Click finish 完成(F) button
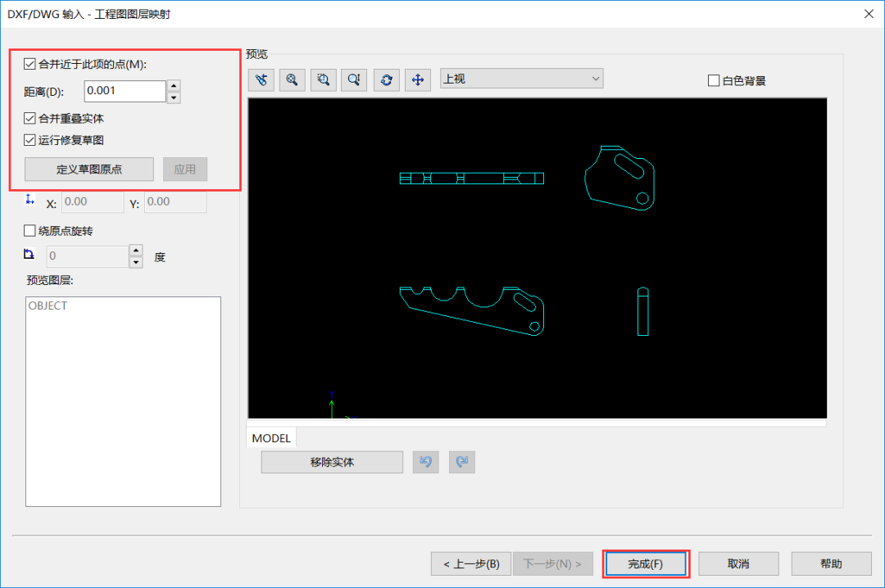This screenshot has width=885, height=588. coord(646,563)
